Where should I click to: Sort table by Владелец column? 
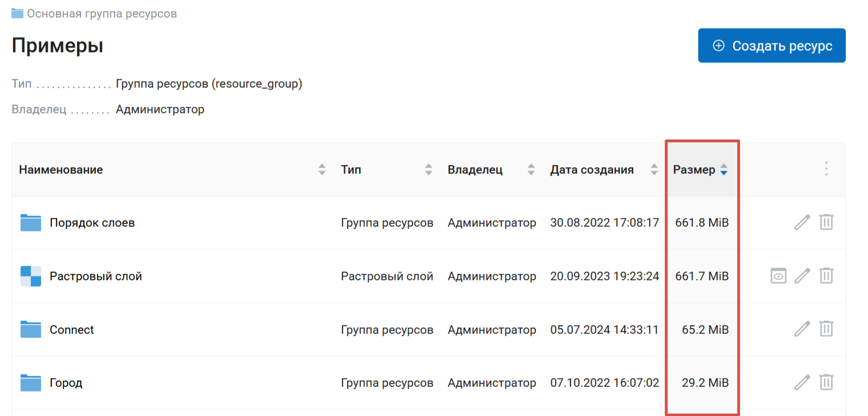point(531,169)
